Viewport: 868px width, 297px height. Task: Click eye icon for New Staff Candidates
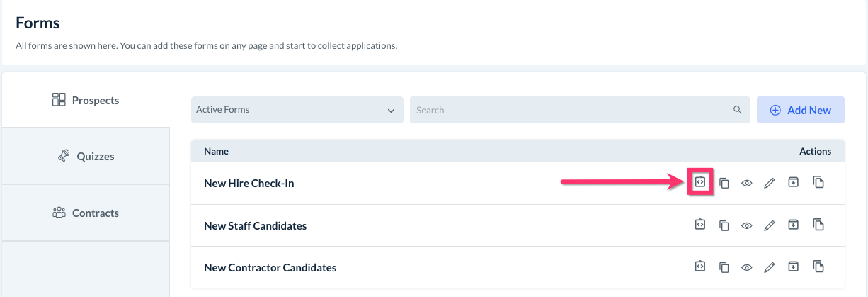[746, 225]
